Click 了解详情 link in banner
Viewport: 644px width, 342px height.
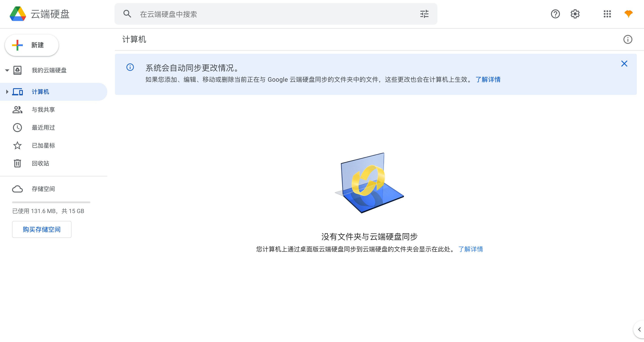[488, 79]
